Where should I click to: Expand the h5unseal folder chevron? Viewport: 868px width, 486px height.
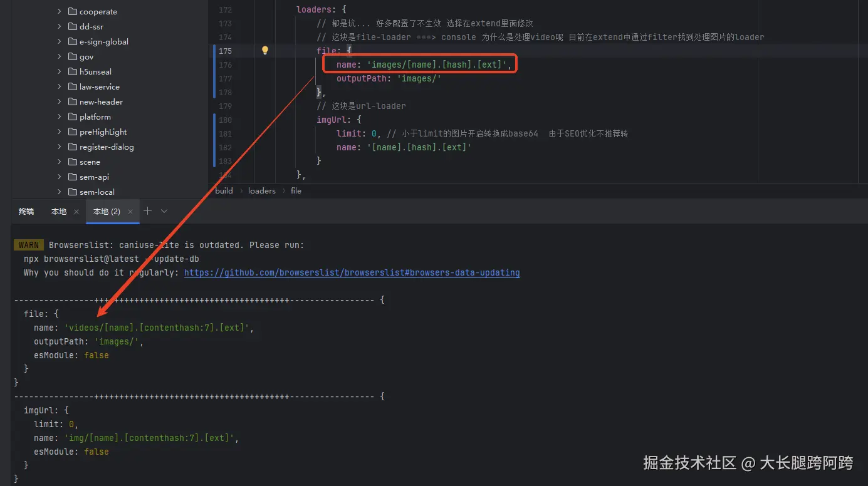click(60, 71)
